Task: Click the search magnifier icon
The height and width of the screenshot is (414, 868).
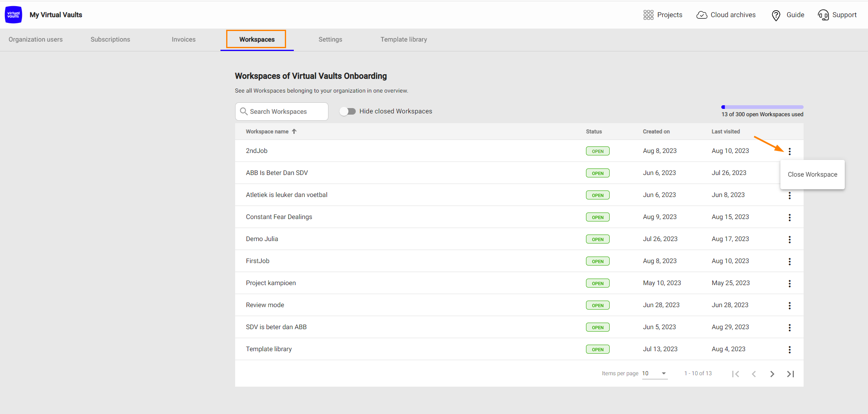Action: 244,111
